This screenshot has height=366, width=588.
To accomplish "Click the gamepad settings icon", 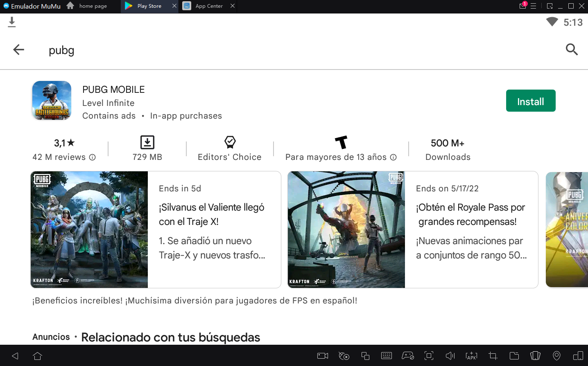I will [x=407, y=356].
